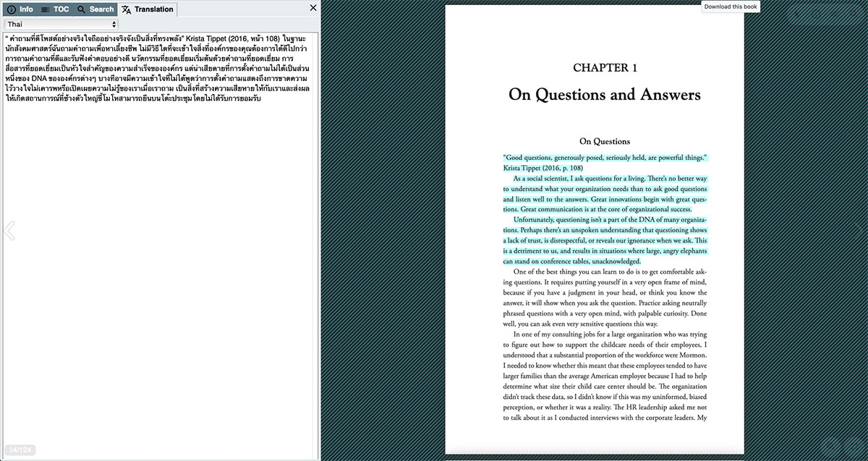Go to the next page using the right arrow
Image resolution: width=868 pixels, height=461 pixels.
[859, 231]
